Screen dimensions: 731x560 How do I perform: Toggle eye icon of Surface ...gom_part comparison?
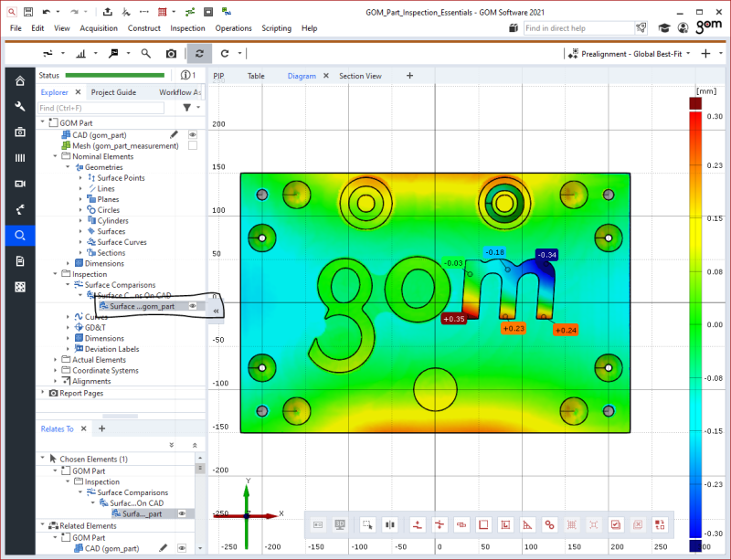click(x=192, y=306)
